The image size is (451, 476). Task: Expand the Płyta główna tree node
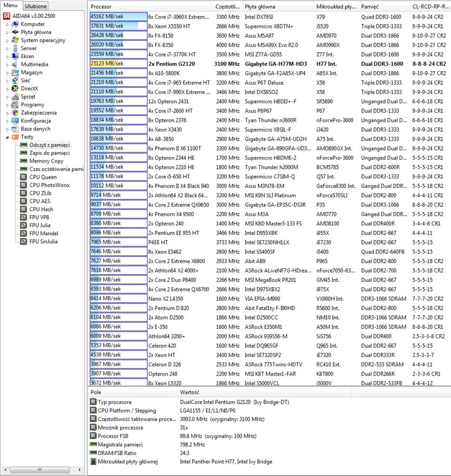pyautogui.click(x=7, y=32)
